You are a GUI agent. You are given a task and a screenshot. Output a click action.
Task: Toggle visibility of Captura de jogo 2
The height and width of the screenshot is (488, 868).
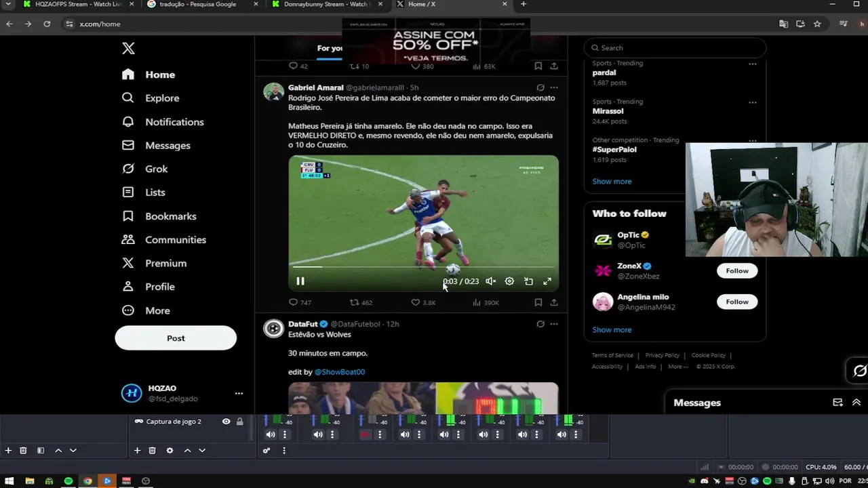[226, 422]
